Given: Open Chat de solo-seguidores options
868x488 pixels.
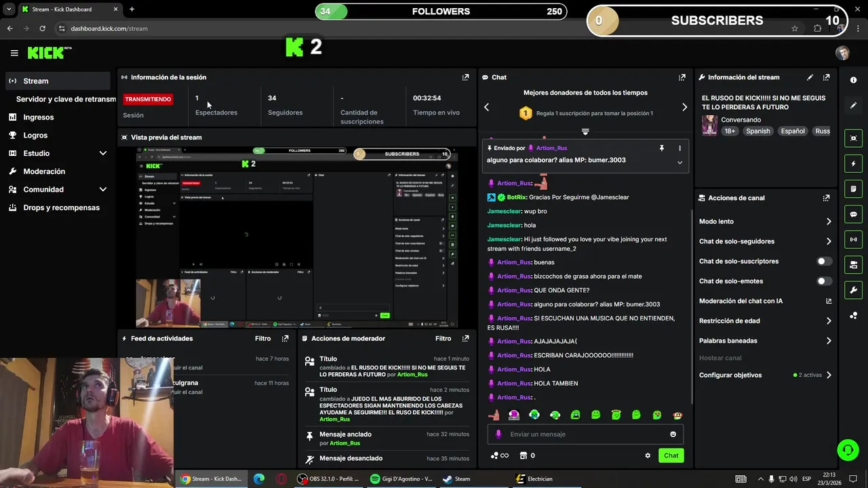Looking at the screenshot, I should (x=765, y=241).
